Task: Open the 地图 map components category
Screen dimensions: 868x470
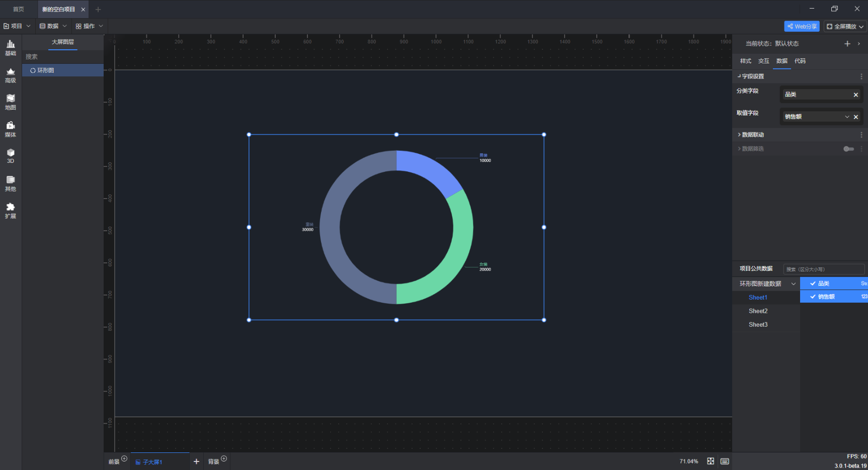Action: [11, 103]
